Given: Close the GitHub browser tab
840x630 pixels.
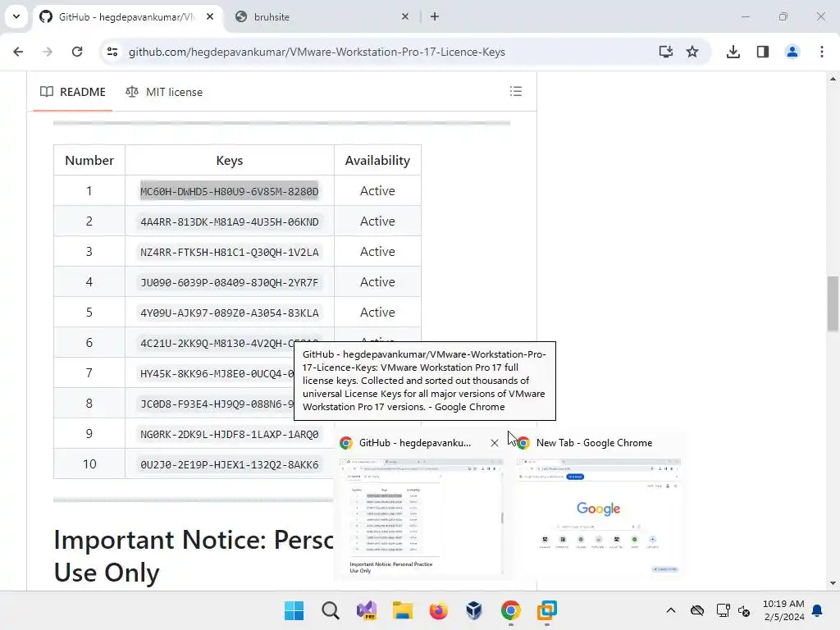Looking at the screenshot, I should [210, 16].
